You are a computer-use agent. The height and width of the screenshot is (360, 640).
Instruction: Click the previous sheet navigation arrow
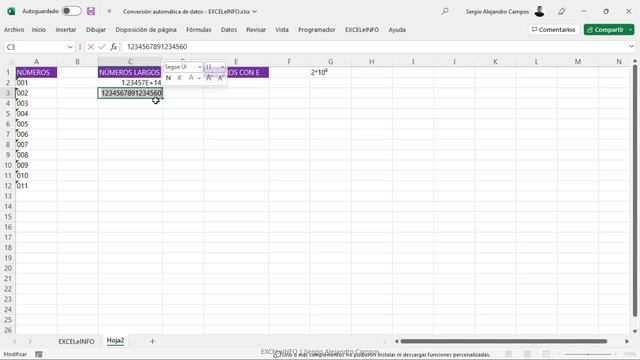point(15,341)
